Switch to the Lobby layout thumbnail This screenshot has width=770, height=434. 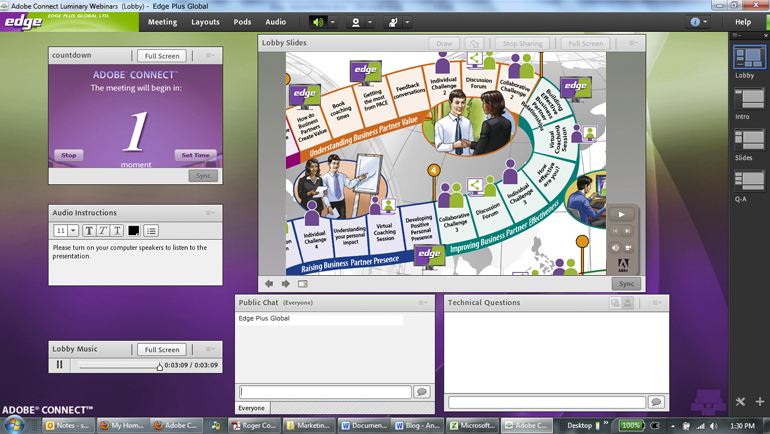pyautogui.click(x=749, y=57)
